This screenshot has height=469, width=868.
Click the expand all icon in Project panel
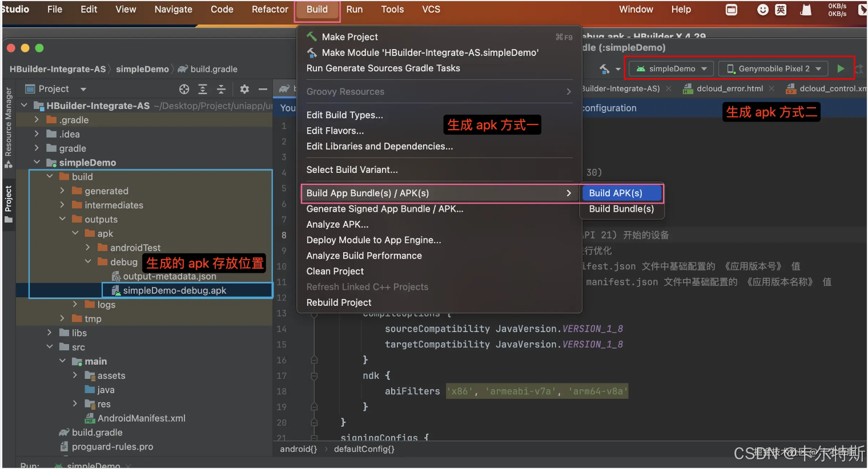pyautogui.click(x=203, y=89)
